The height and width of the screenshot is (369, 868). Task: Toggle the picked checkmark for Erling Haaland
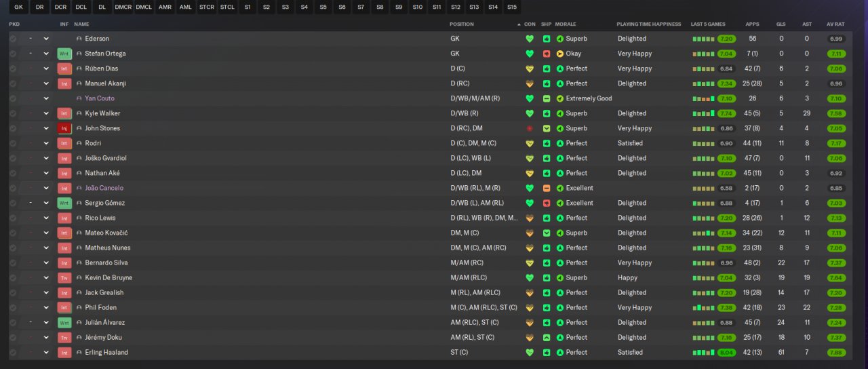point(13,352)
